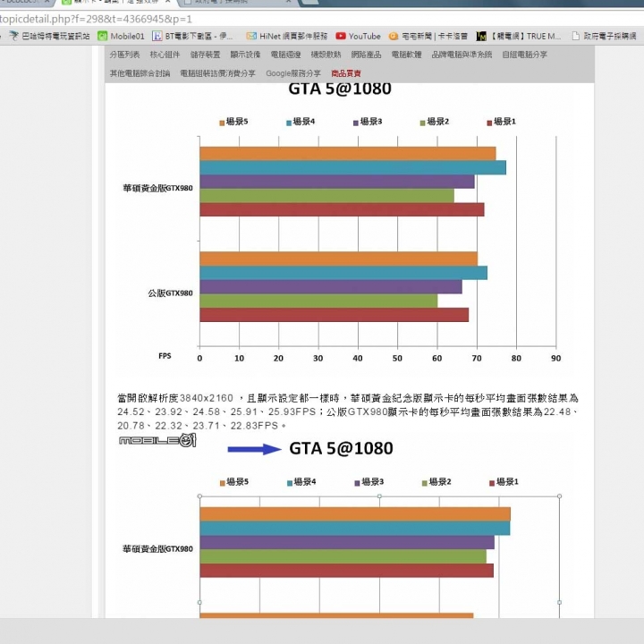644x644 pixels.
Task: Click the 華碩黃金版GTX980 axis label in lower chart
Action: pos(157,548)
